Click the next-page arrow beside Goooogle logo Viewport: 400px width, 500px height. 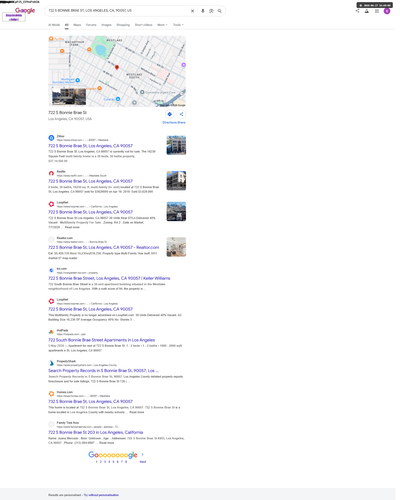(143, 454)
